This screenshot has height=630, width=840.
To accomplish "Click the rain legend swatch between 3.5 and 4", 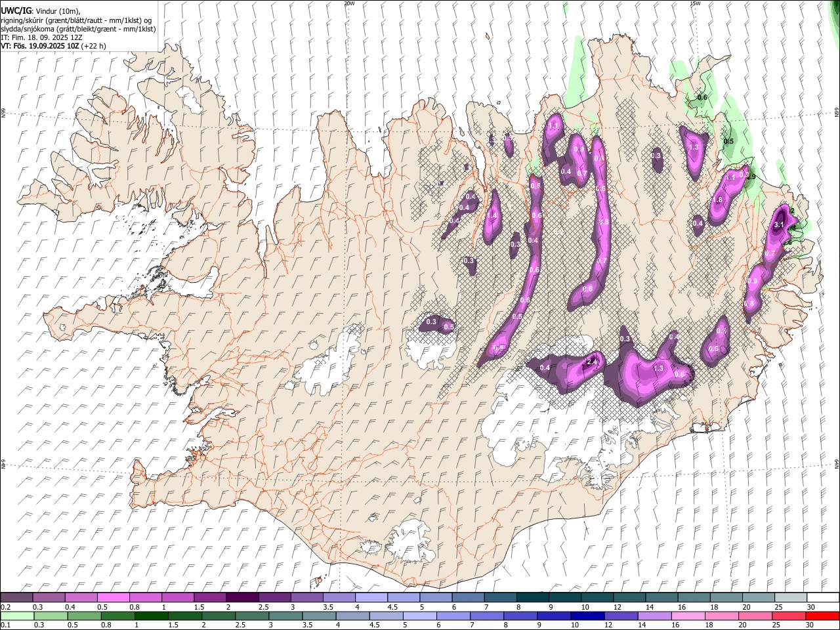I will pos(320,616).
